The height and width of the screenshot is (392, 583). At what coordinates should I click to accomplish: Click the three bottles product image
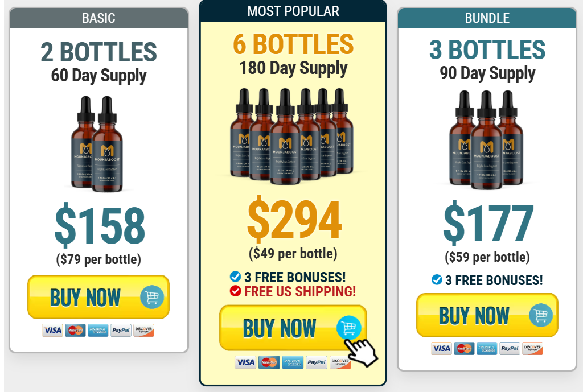(487, 140)
